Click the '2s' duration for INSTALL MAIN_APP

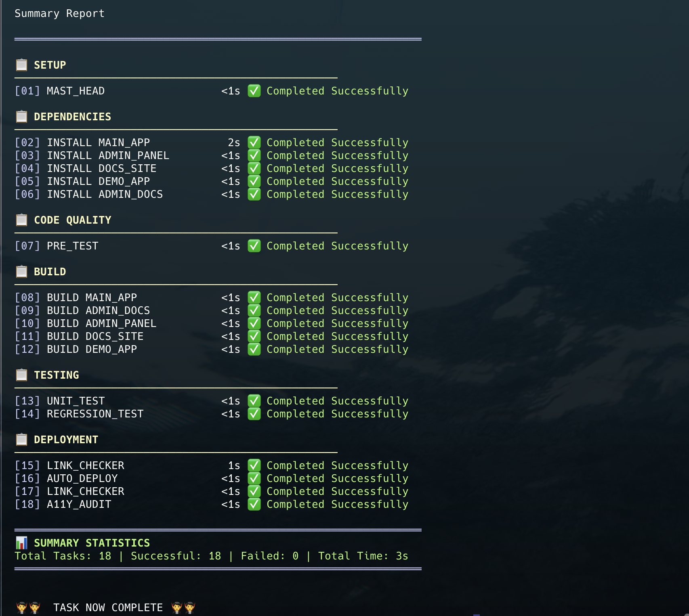234,142
